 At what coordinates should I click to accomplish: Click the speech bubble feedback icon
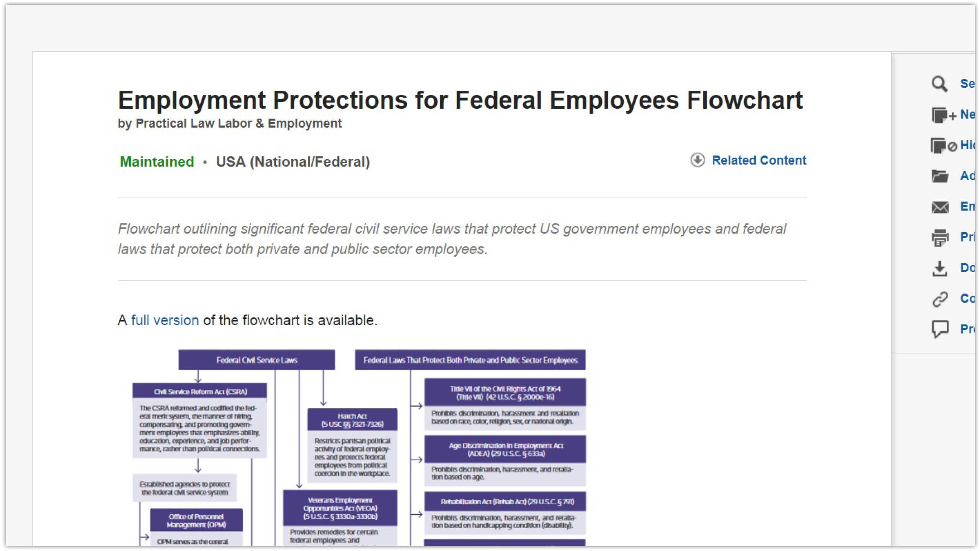coord(940,329)
